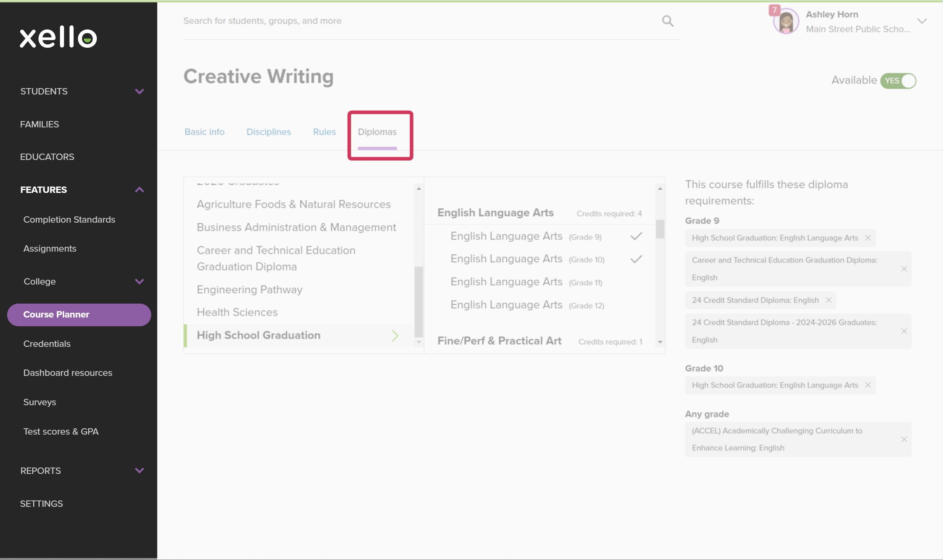This screenshot has height=560, width=943.
Task: Remove 24 Credit Standard Diploma: English tag
Action: pyautogui.click(x=829, y=300)
